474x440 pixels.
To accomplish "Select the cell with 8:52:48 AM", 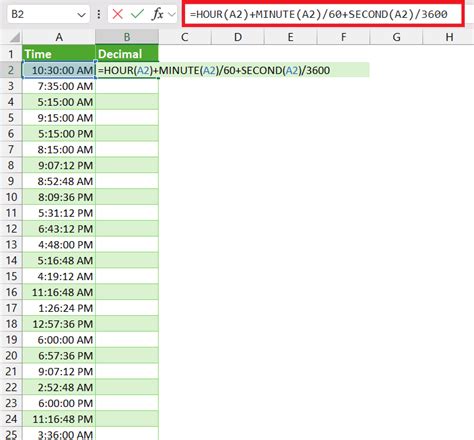I will click(x=59, y=181).
